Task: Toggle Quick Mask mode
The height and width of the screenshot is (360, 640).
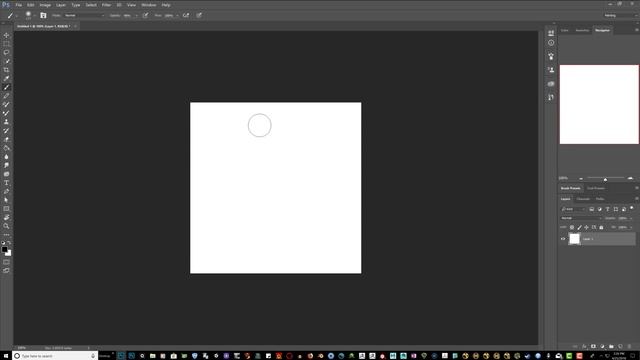Action: click(6, 262)
